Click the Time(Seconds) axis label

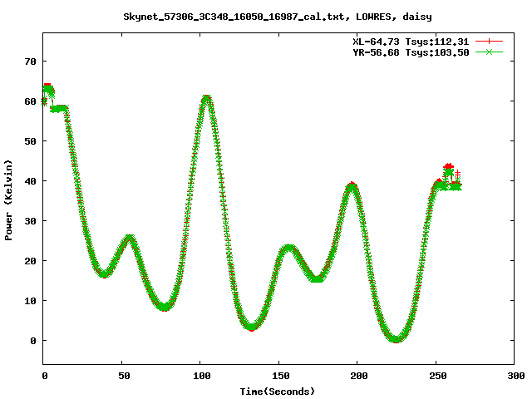278,392
